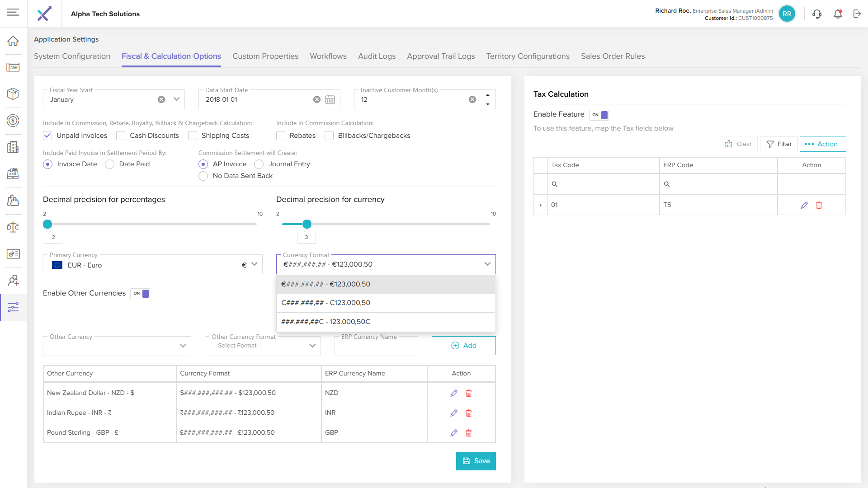Choose the ###.###,##€ currency format option
The image size is (868, 488).
325,322
